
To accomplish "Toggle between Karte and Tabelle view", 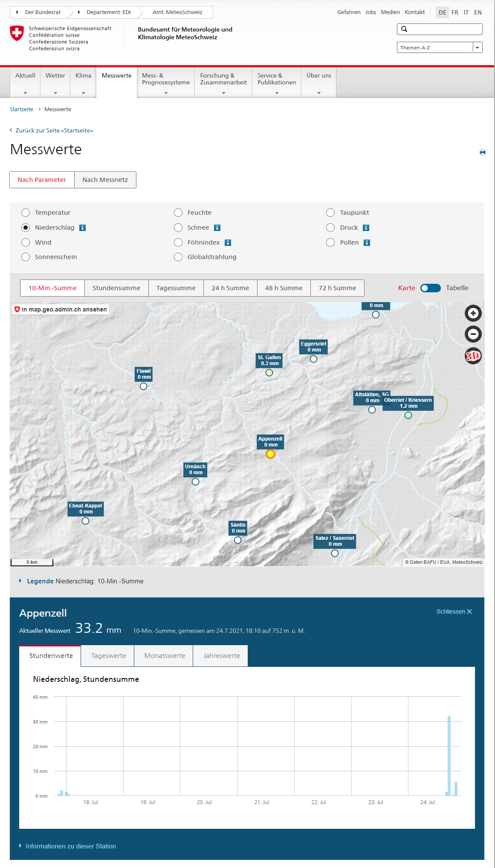I will tap(430, 288).
